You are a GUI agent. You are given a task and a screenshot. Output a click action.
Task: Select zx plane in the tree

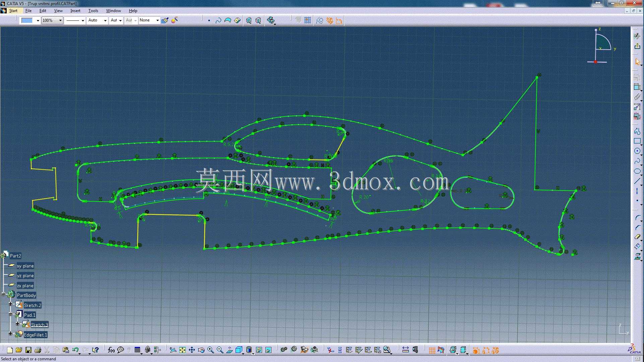point(25,286)
